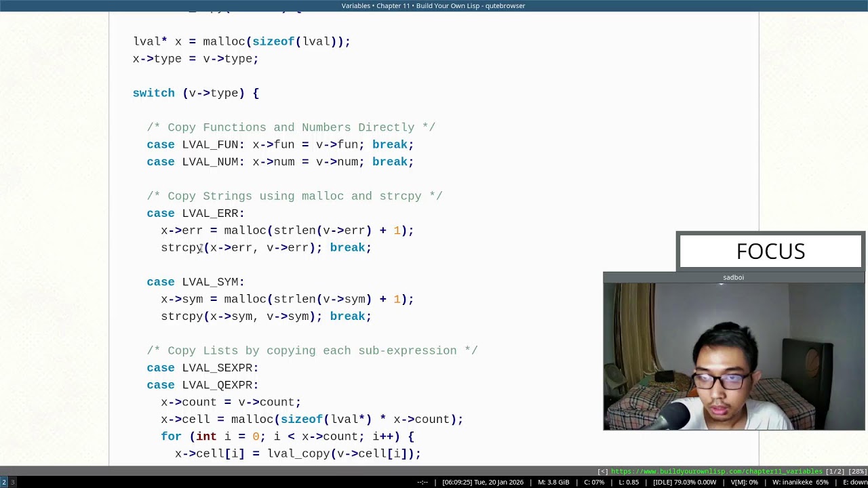Click the 'Copy Lists by copying each sub-expression' comment
The image size is (868, 488).
[312, 350]
